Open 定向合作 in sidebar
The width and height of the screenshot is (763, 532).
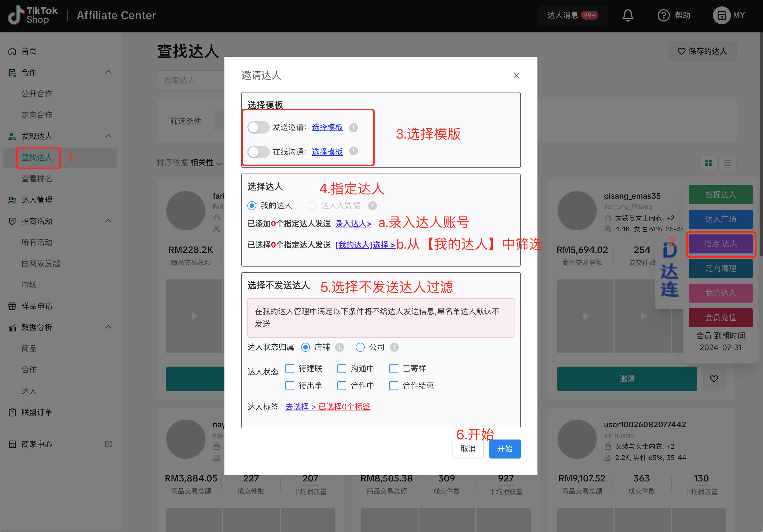tap(37, 115)
